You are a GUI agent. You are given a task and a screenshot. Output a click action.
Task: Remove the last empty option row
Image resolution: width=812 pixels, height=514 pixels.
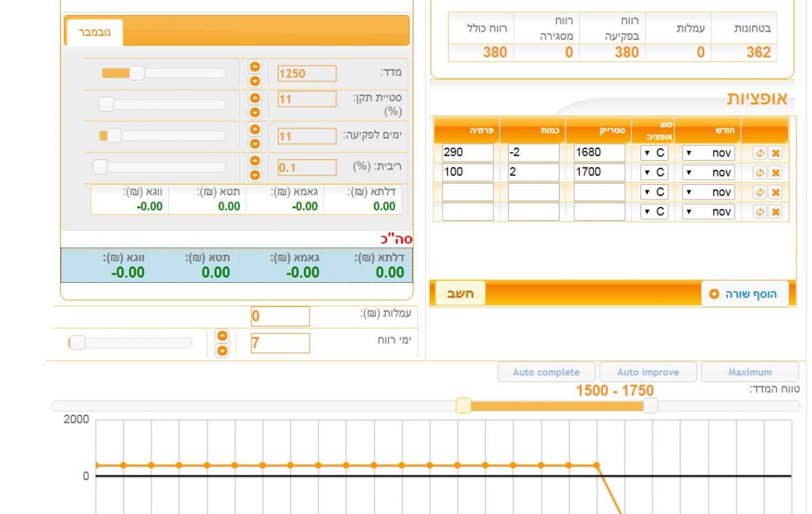click(775, 212)
